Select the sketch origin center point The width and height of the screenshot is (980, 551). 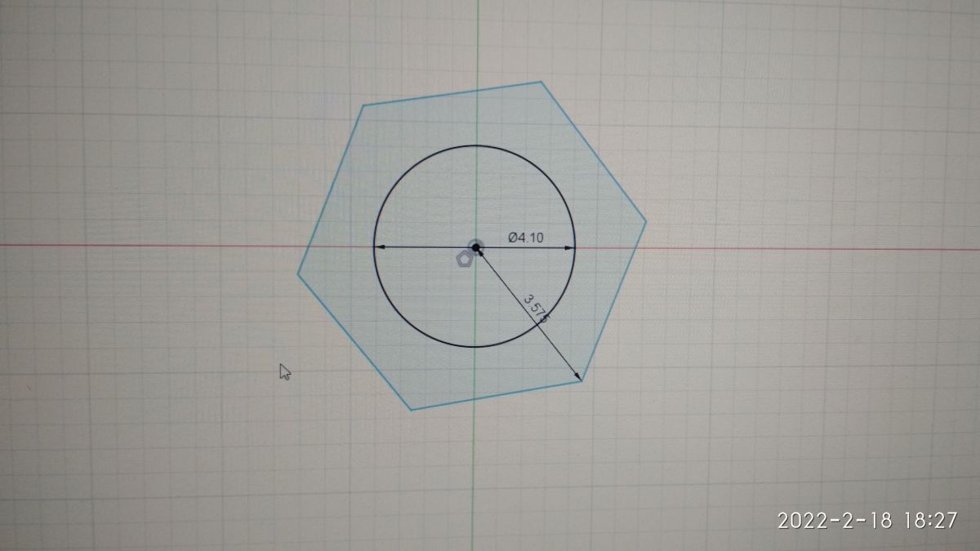pos(476,247)
